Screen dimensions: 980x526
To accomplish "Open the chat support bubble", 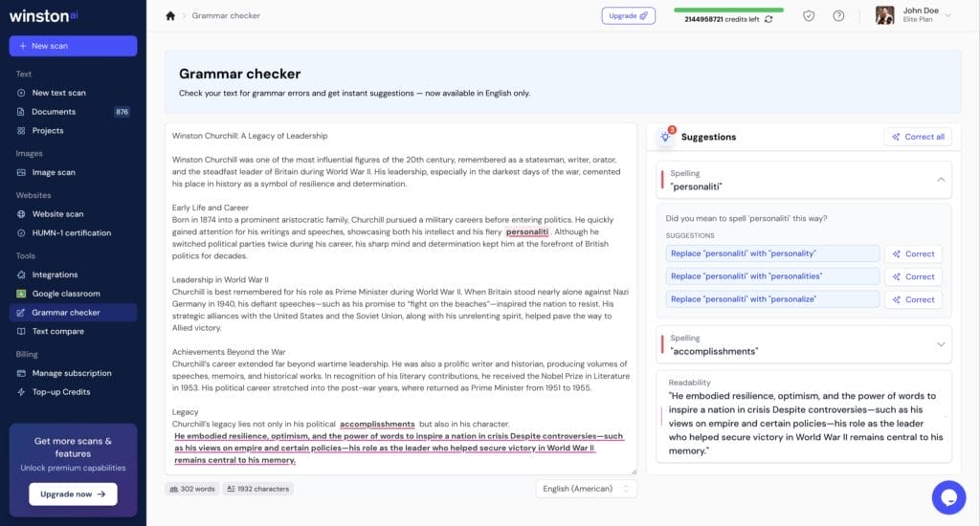I will (x=948, y=497).
